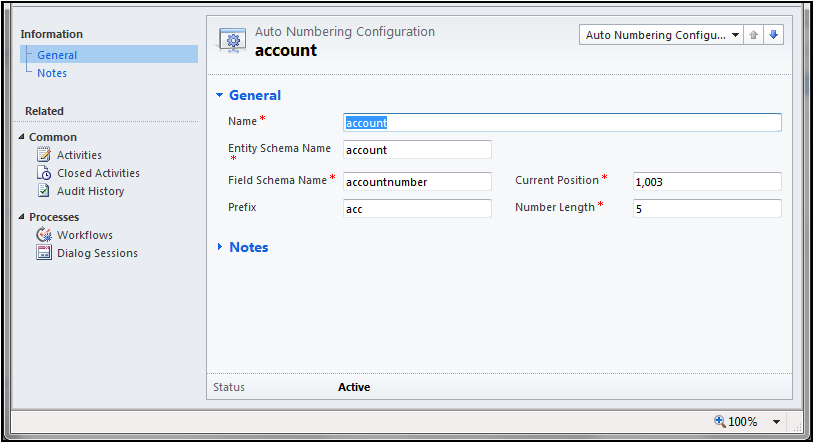Open the Auto Numbering Configu... record dropdown
The image size is (814, 443).
[661, 35]
